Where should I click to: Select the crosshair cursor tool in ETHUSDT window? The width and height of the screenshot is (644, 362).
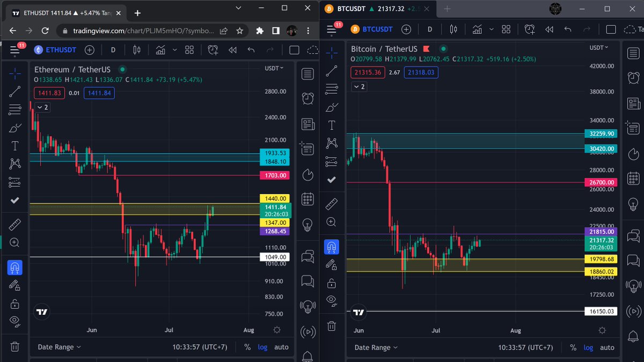[15, 73]
